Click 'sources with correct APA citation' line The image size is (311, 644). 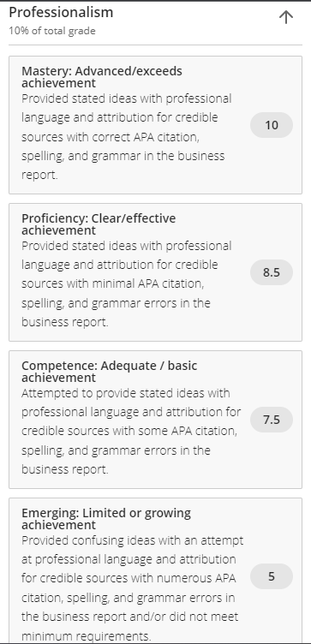(111, 137)
